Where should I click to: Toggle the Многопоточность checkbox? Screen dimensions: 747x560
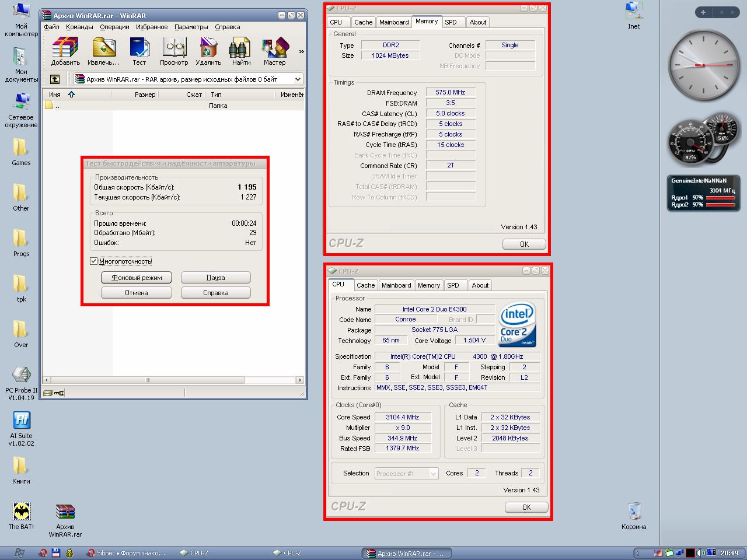(93, 261)
